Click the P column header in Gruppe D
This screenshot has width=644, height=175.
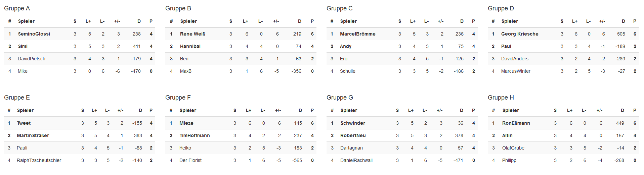[x=635, y=21]
